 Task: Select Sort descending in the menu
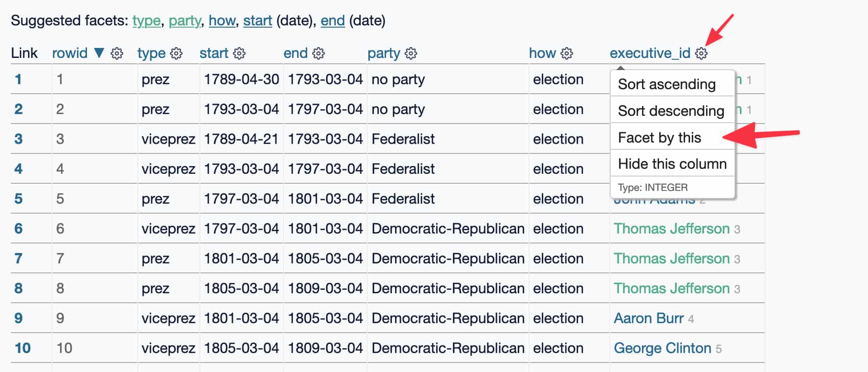(670, 111)
